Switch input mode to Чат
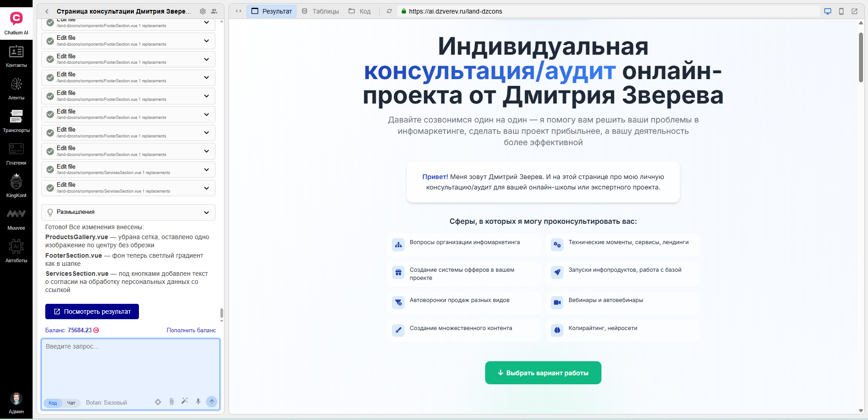Screen dimensions: 868x420 [71, 403]
